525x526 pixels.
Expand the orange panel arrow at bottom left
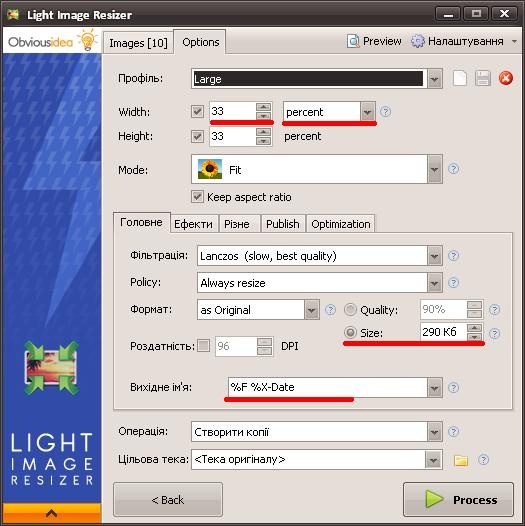[51, 513]
